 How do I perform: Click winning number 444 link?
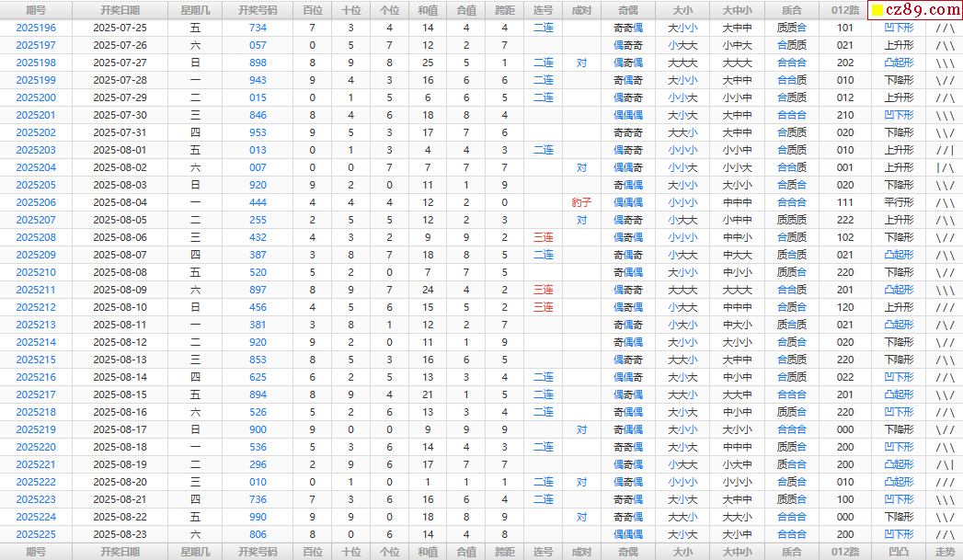[258, 202]
